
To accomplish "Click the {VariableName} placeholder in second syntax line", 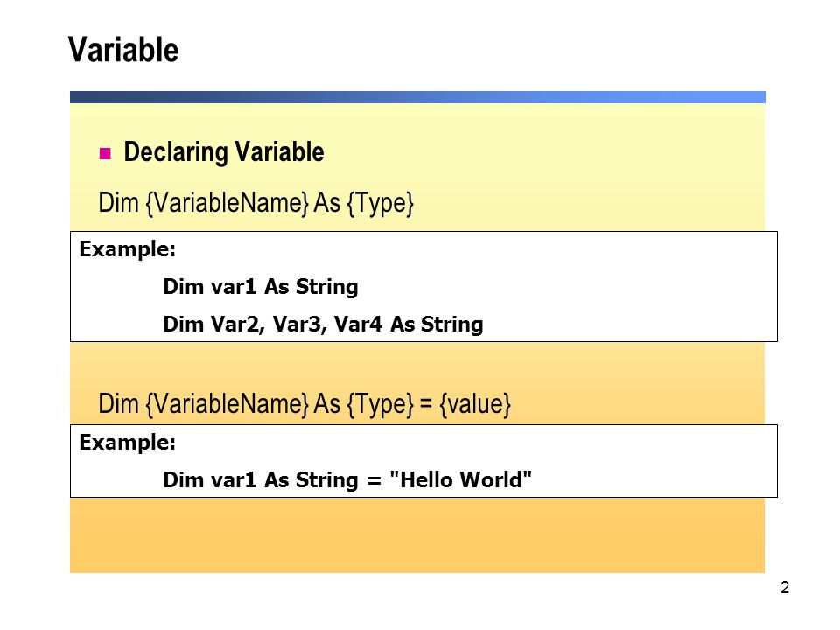I will pyautogui.click(x=227, y=404).
